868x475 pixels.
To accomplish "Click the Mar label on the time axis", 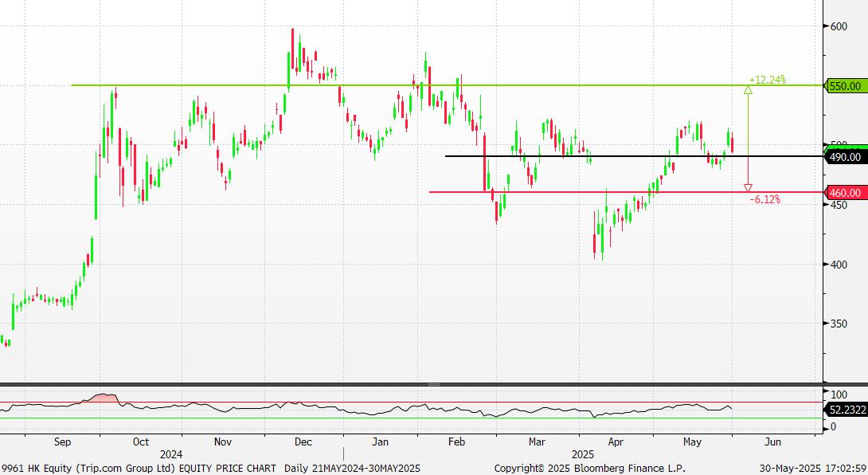I will [x=537, y=442].
